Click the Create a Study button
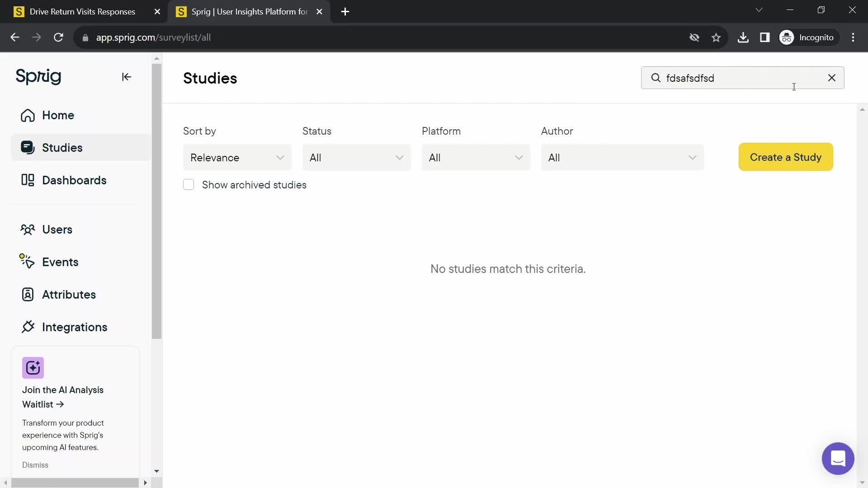This screenshot has height=488, width=868. tap(786, 157)
